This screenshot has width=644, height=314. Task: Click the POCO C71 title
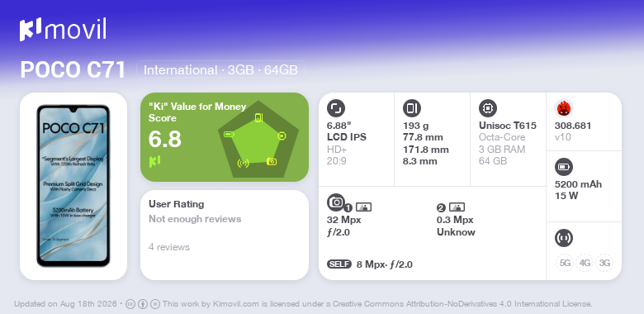[73, 70]
